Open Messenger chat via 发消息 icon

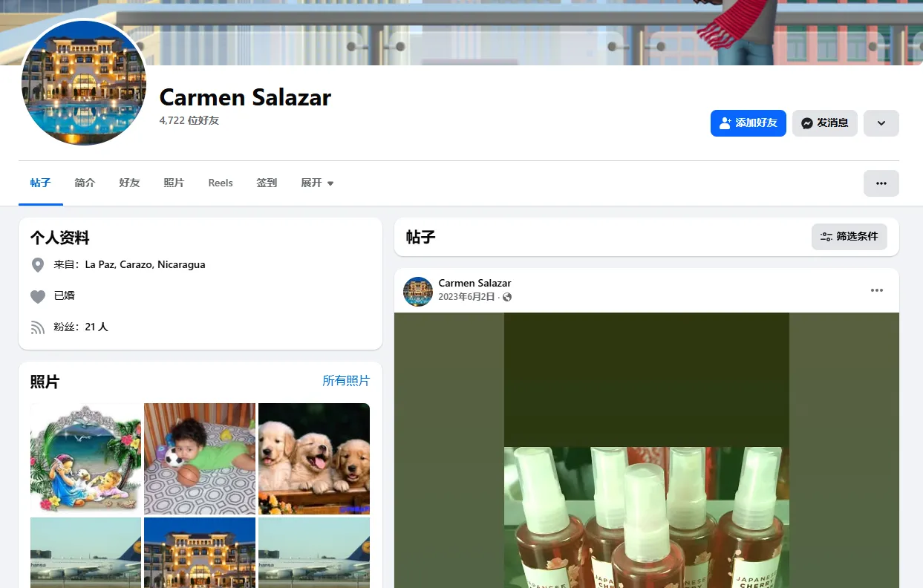(806, 123)
